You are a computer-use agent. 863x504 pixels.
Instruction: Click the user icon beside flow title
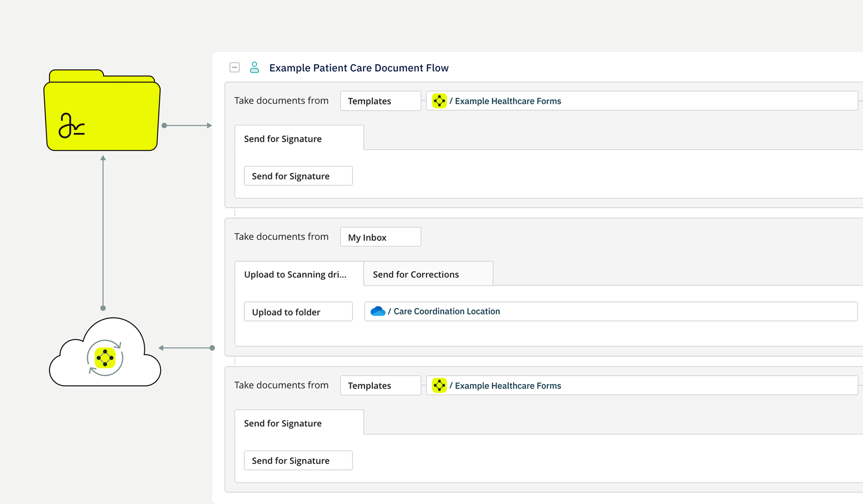(255, 68)
